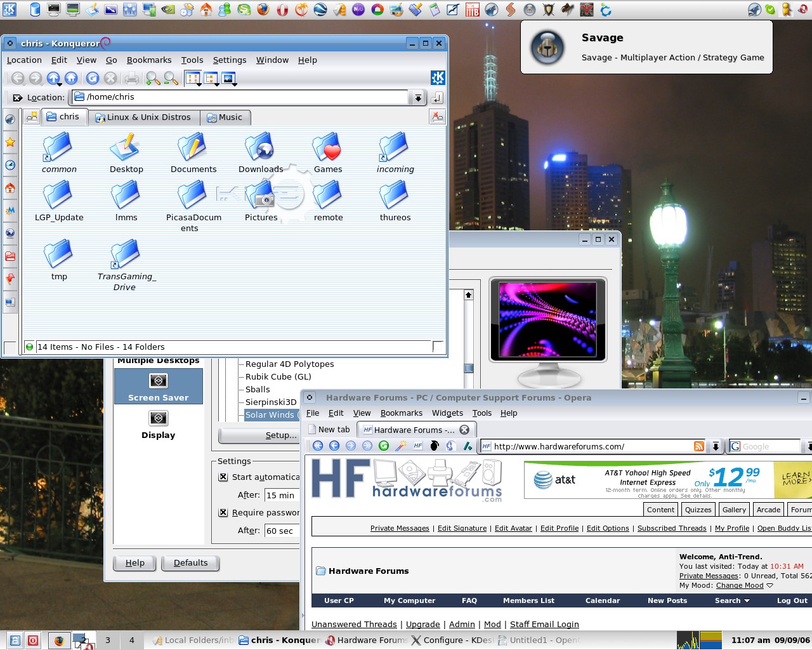812x650 pixels.
Task: Open the Konqueror location history dropdown
Action: tap(417, 98)
